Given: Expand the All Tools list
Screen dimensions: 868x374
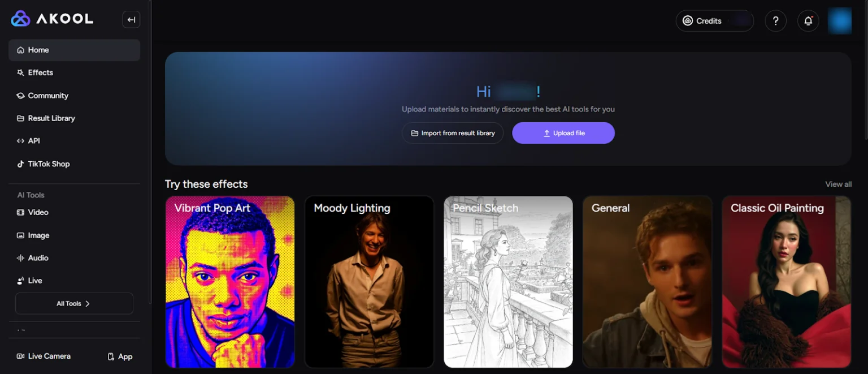Looking at the screenshot, I should click(x=74, y=304).
